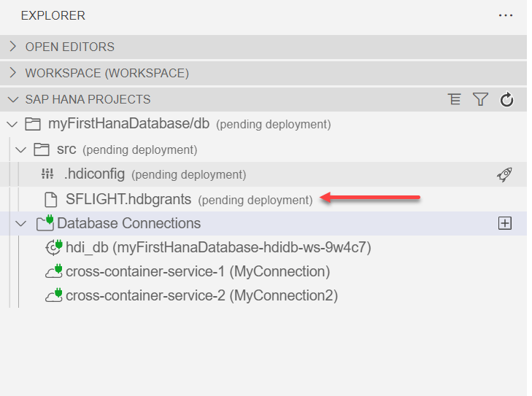Click the Explorer more actions ellipsis
Viewport: 532px width, 396px height.
coord(506,15)
